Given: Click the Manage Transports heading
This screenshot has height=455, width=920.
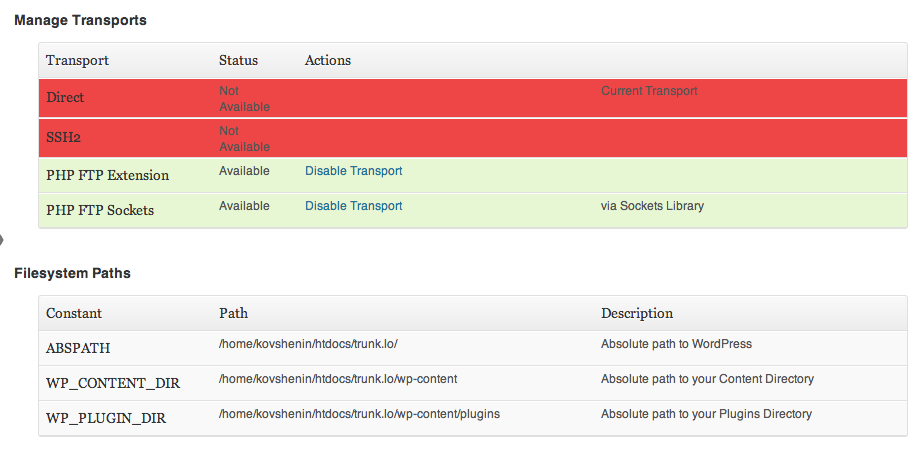Looking at the screenshot, I should (80, 21).
